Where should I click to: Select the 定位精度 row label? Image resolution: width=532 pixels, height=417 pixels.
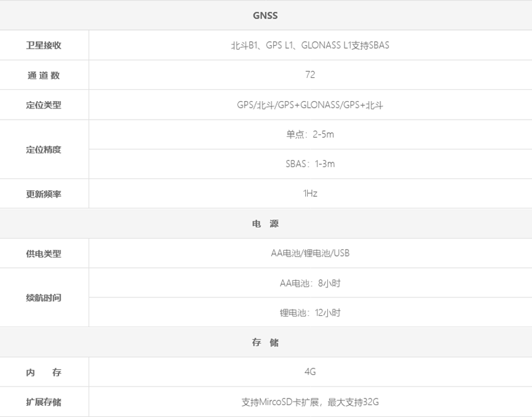pos(44,150)
